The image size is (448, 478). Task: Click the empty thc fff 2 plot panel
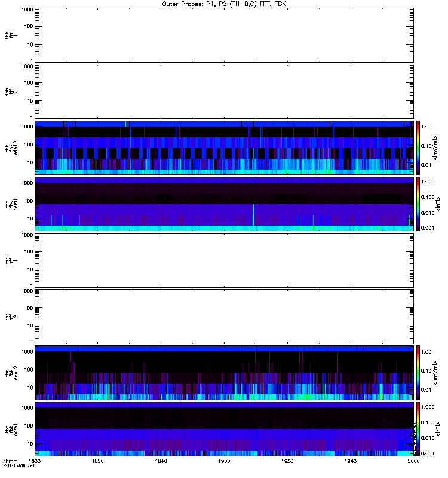224,317
